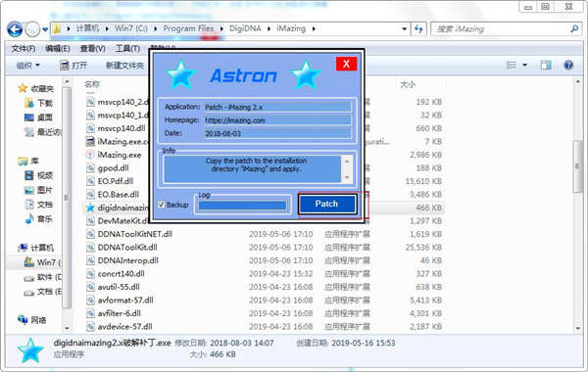The image size is (588, 372).
Task: Select Win7 drive in sidebar
Action: point(42,262)
